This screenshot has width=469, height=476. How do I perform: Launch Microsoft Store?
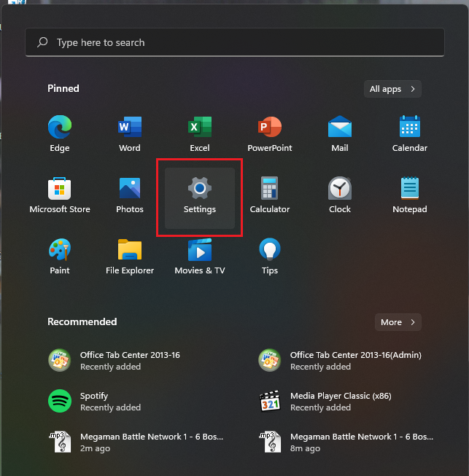tap(60, 195)
